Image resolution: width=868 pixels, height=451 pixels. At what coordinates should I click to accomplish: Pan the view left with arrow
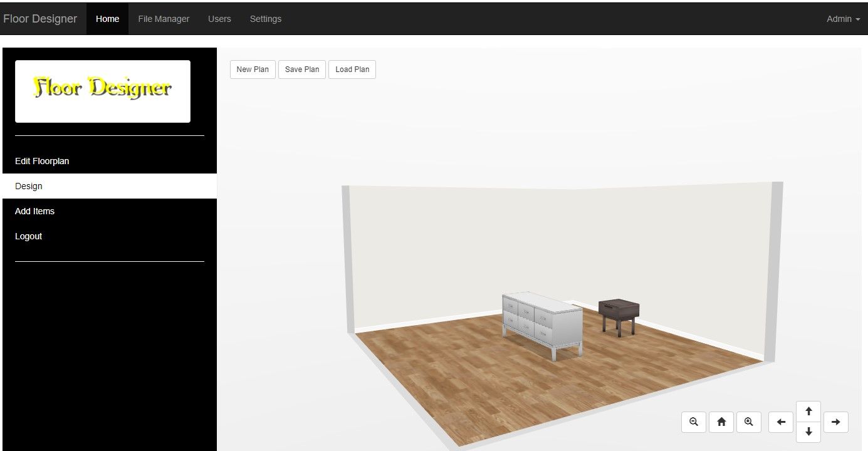[781, 422]
